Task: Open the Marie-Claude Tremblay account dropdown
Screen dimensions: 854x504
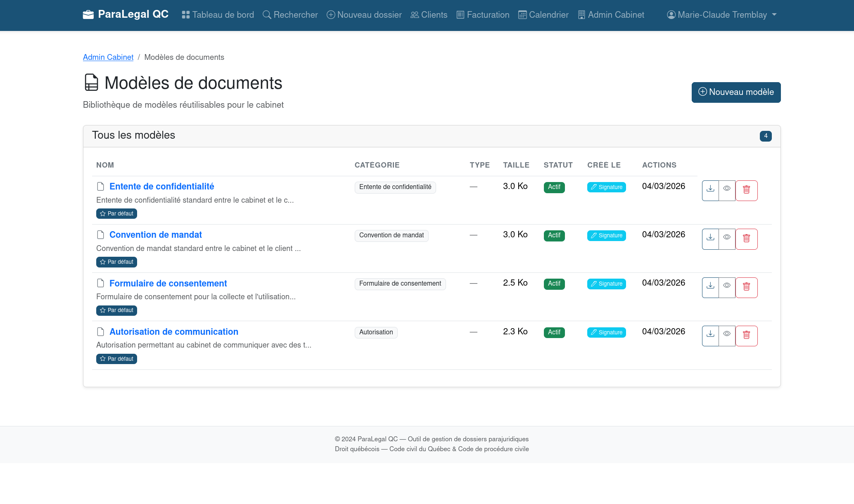Action: pyautogui.click(x=721, y=14)
